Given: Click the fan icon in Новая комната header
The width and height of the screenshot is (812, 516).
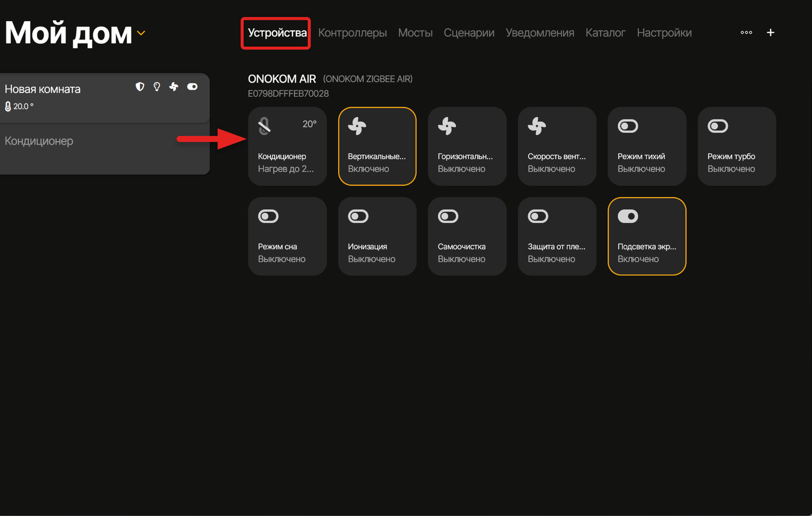Looking at the screenshot, I should [x=174, y=87].
